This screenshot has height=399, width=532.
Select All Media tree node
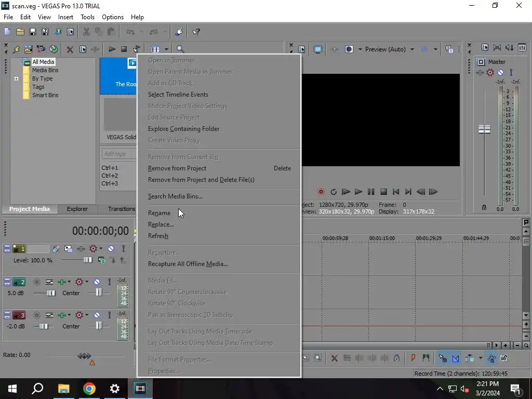point(43,62)
